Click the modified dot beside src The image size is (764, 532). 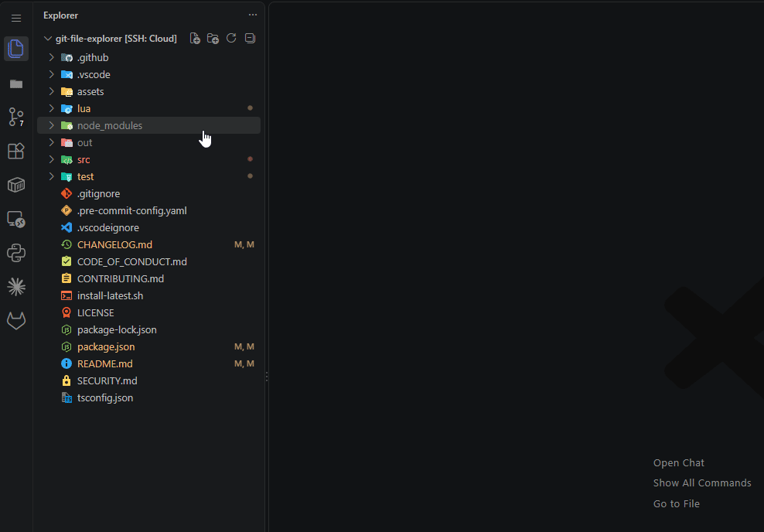250,159
